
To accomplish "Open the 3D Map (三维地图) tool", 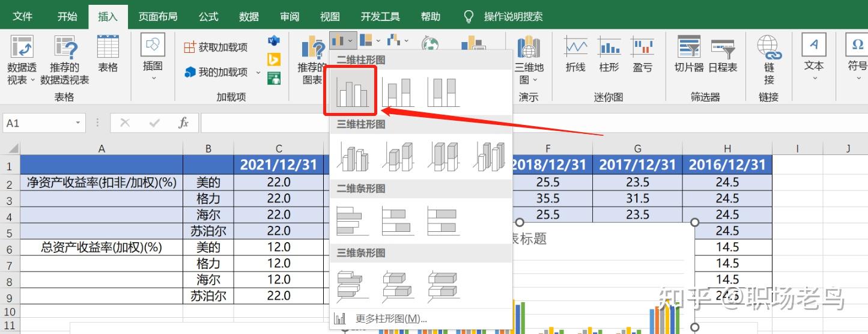I will click(529, 60).
